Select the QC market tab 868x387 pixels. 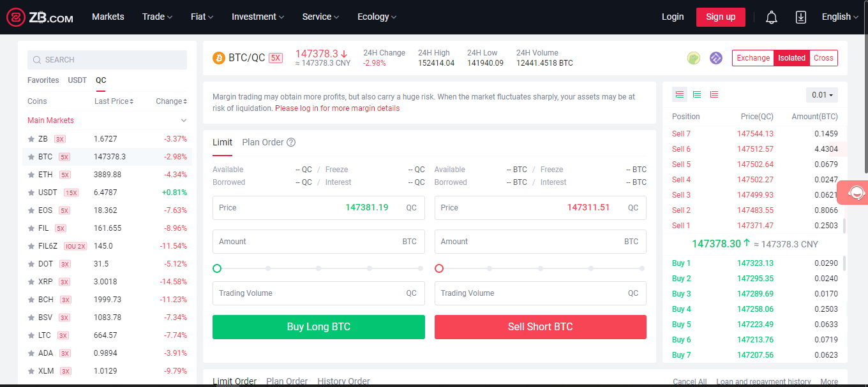coord(101,80)
